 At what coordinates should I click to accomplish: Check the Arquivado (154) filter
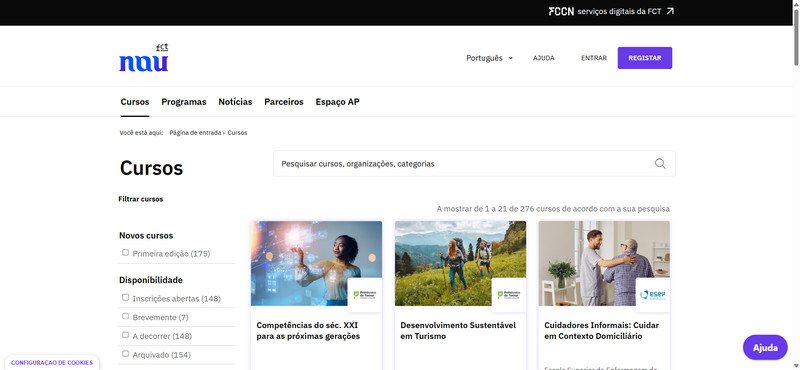click(x=126, y=354)
